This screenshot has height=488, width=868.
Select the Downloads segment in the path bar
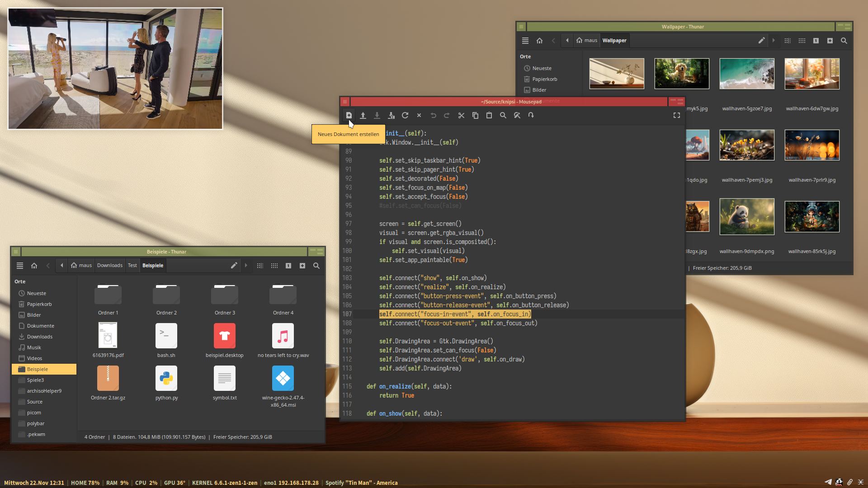[110, 266]
